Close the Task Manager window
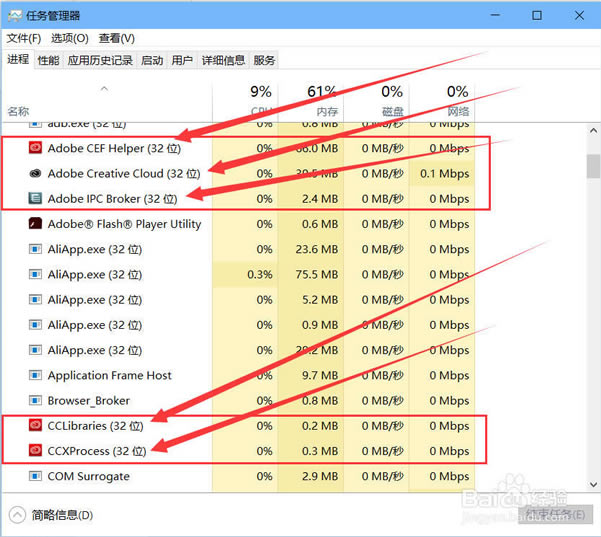The width and height of the screenshot is (601, 537). click(579, 15)
